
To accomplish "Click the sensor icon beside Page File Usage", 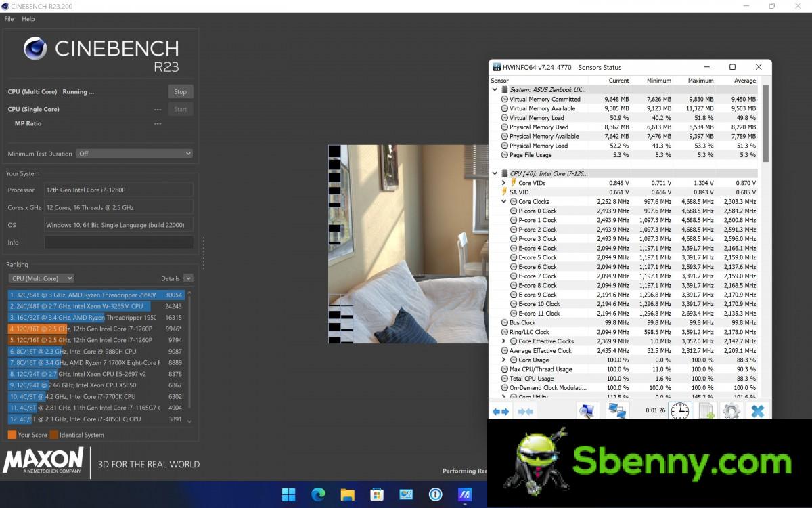I will click(x=504, y=155).
